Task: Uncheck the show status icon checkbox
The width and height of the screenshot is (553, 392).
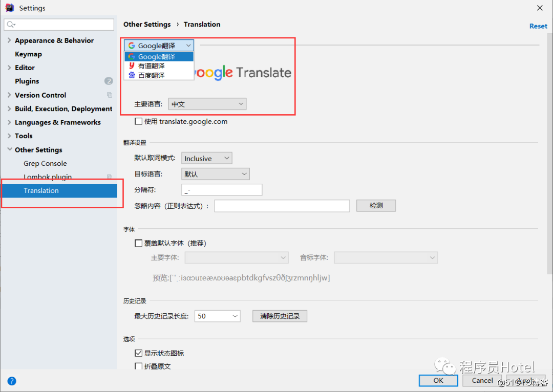Action: pos(139,353)
